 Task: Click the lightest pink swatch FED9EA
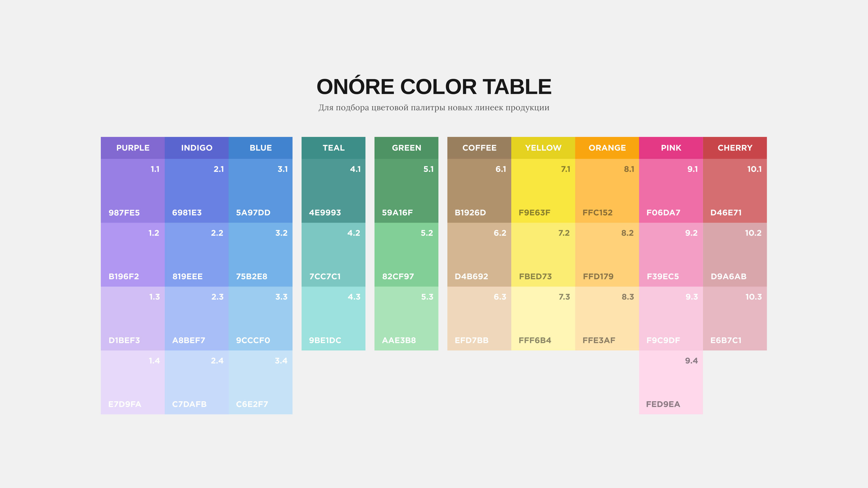tap(671, 382)
